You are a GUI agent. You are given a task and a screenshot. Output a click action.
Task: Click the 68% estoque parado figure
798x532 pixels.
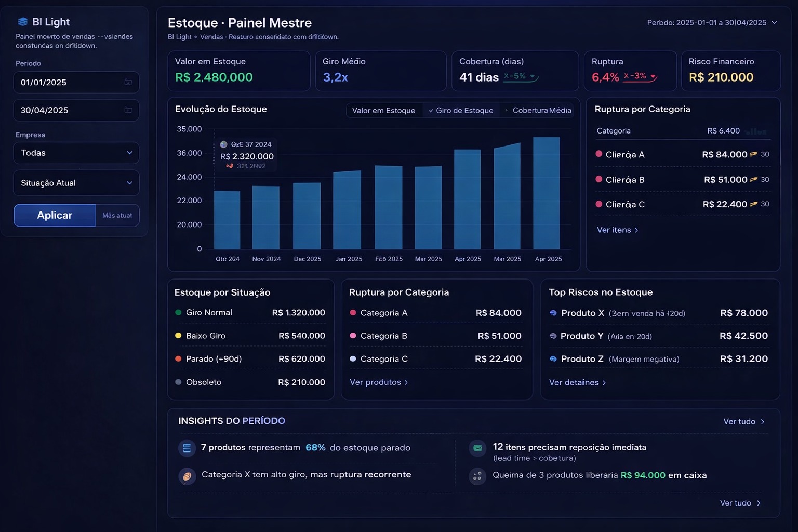pyautogui.click(x=315, y=448)
